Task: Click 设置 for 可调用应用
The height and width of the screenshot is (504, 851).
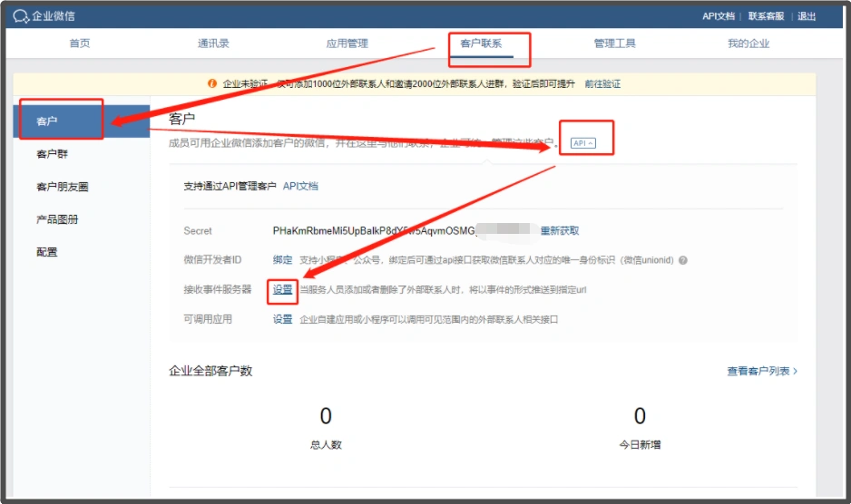Action: pyautogui.click(x=282, y=319)
